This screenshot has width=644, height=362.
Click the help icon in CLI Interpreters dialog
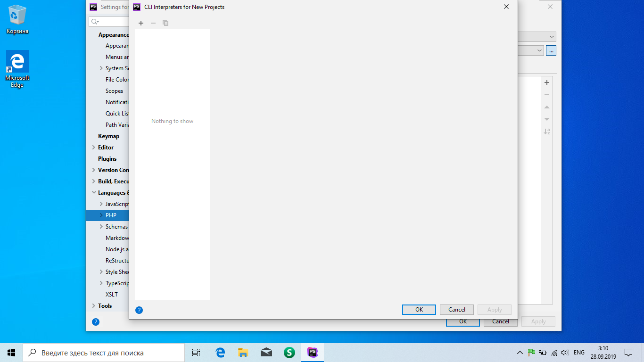pyautogui.click(x=139, y=310)
